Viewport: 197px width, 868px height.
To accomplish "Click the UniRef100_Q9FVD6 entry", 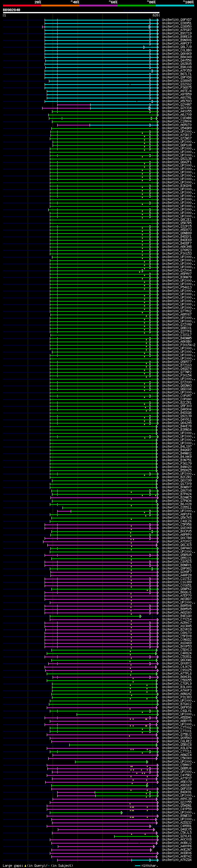I will click(x=177, y=78).
